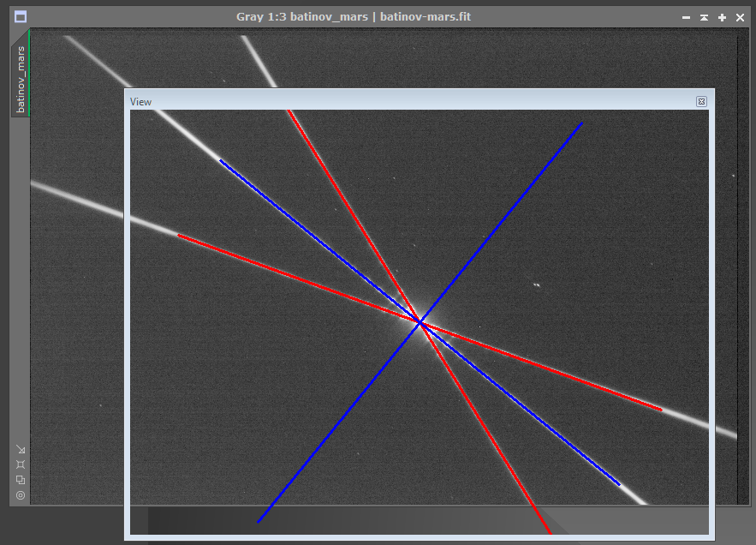
Task: Click the left end of the shallow red line
Action: click(178, 234)
